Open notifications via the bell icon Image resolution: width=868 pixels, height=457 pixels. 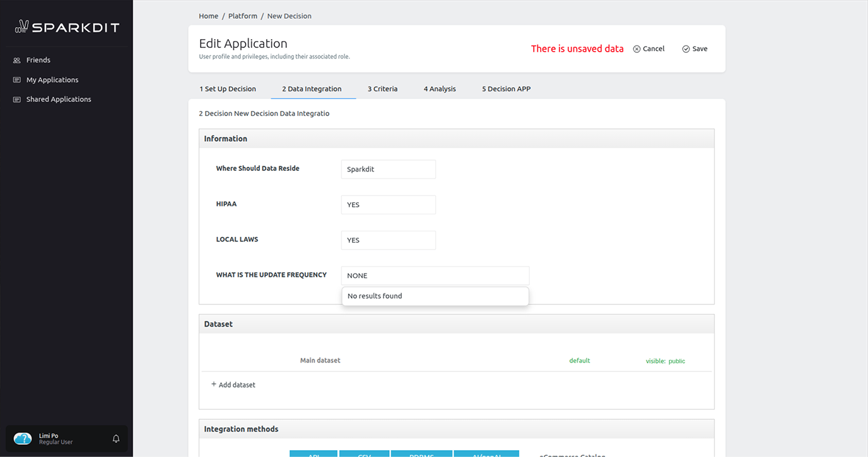[115, 438]
